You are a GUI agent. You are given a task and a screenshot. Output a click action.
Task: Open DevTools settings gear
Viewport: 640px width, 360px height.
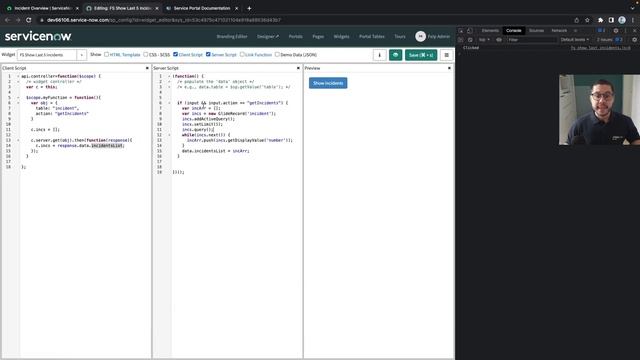pyautogui.click(x=616, y=31)
